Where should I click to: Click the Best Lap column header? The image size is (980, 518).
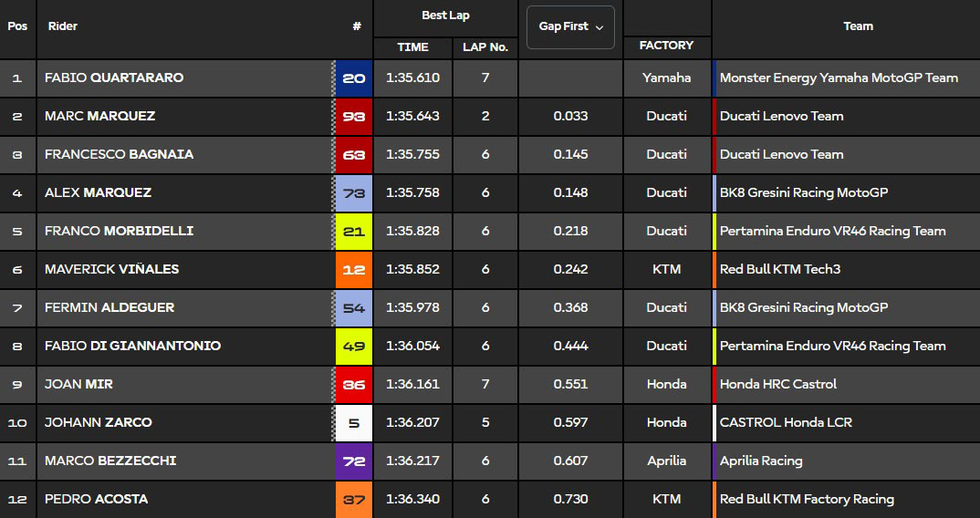point(445,16)
